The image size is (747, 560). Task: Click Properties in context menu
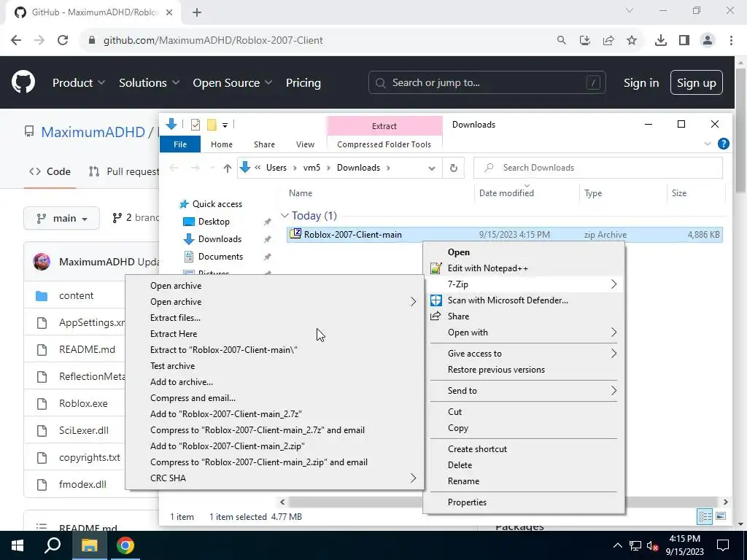click(524, 502)
